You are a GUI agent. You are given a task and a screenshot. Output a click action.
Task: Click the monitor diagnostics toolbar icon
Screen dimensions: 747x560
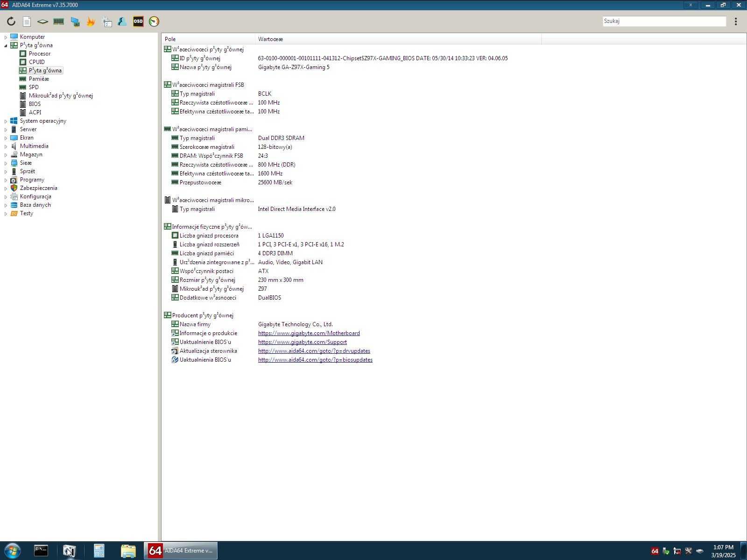click(x=75, y=21)
